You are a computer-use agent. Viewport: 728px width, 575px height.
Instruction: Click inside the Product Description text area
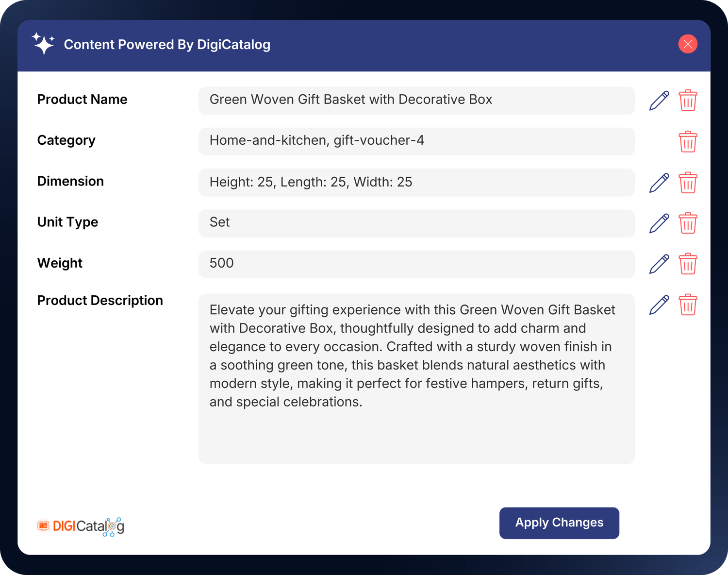point(416,378)
